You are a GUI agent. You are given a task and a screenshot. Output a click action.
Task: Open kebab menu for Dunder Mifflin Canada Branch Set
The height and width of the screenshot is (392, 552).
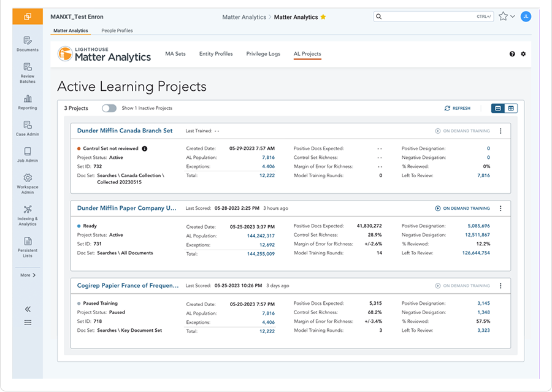(500, 131)
